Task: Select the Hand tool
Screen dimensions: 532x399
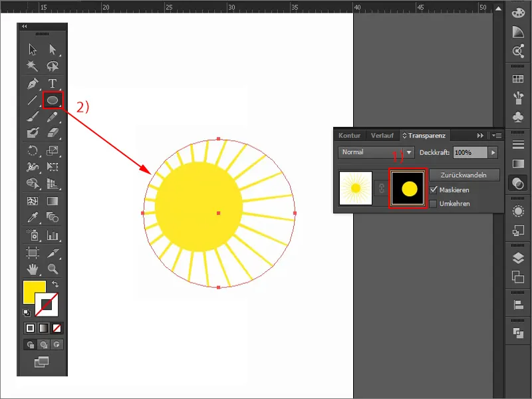Action: point(33,269)
